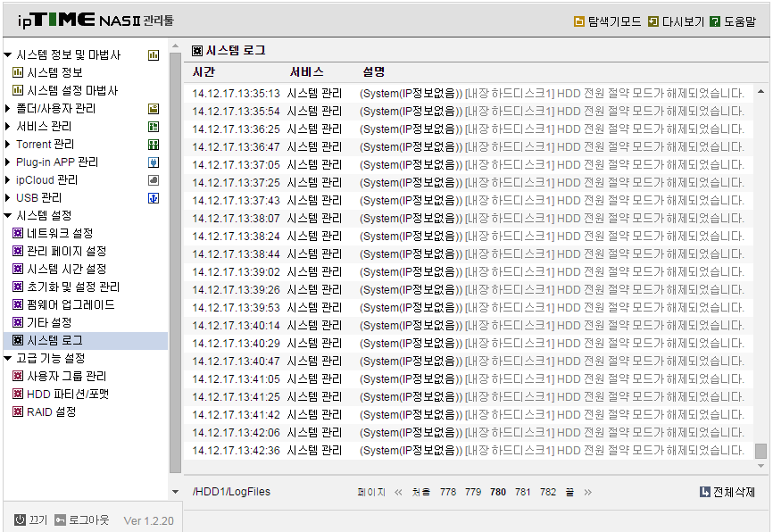Click the sidebar scroll-up arrow

tap(175, 46)
